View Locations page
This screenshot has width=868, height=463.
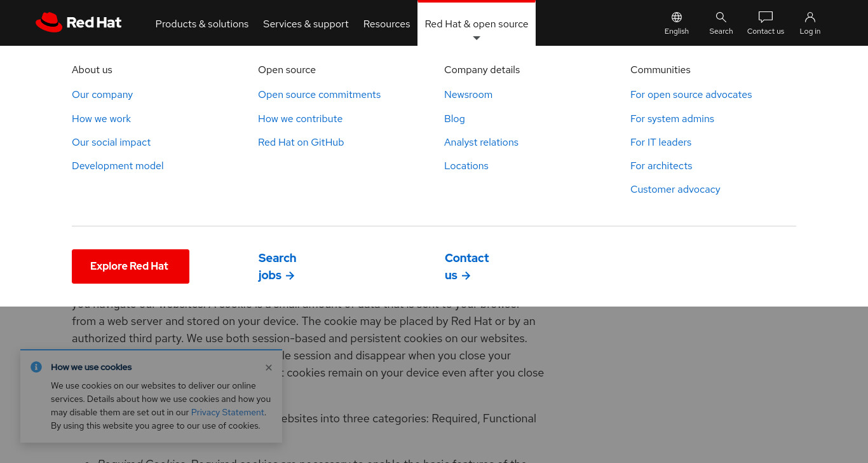[466, 166]
